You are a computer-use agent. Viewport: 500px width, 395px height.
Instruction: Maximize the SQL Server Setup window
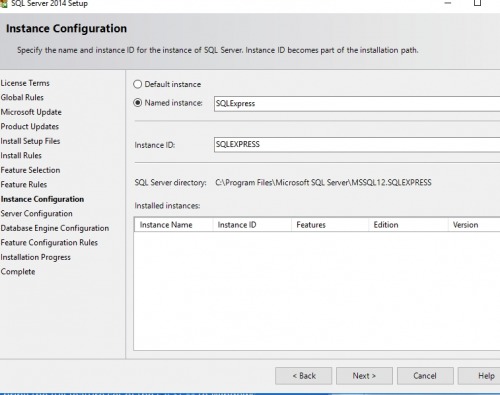477,3
